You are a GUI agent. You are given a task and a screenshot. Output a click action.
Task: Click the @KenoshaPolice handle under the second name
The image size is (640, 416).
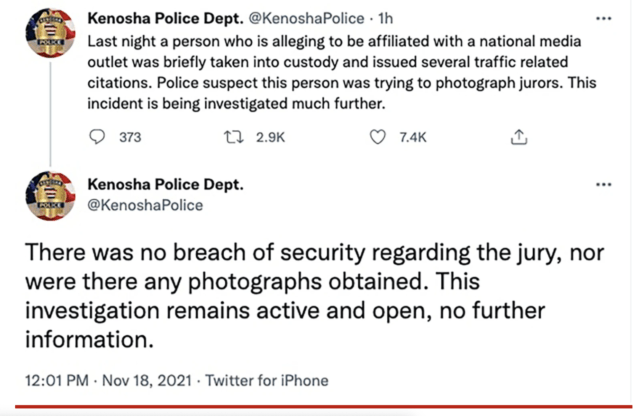(x=145, y=205)
